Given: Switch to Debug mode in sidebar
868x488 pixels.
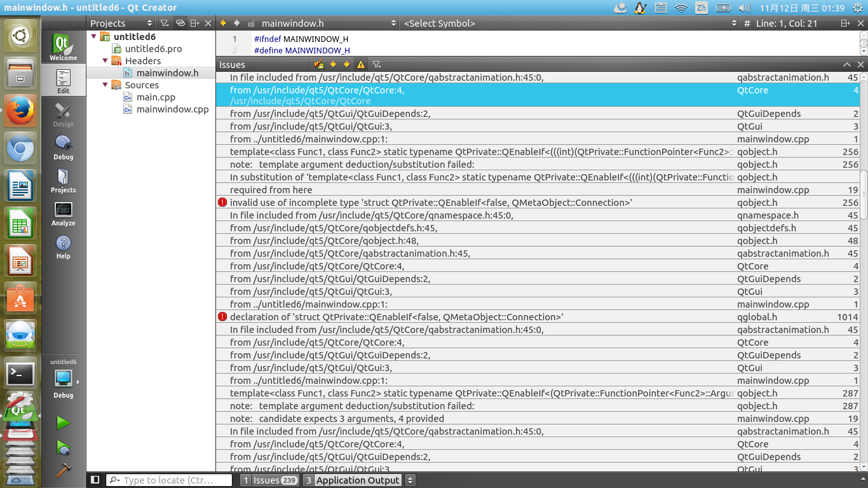Looking at the screenshot, I should (x=63, y=147).
